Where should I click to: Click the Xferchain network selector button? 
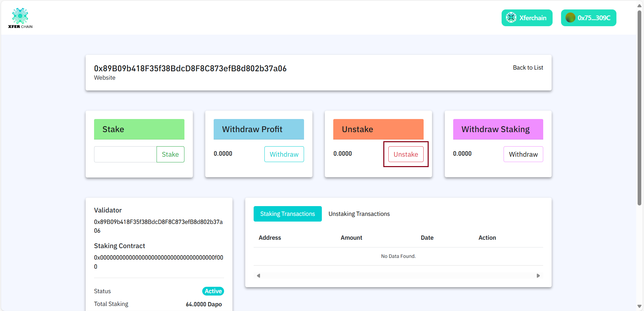point(526,17)
